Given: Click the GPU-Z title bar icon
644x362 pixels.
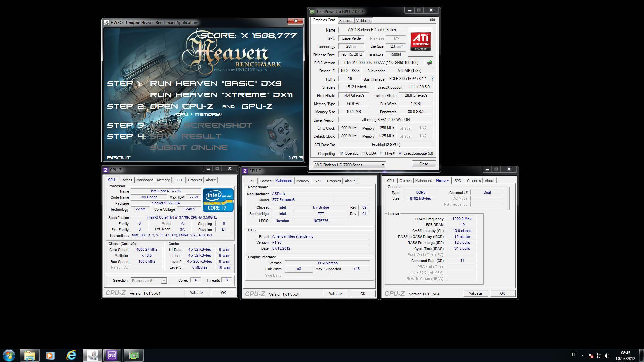Looking at the screenshot, I should pyautogui.click(x=312, y=12).
